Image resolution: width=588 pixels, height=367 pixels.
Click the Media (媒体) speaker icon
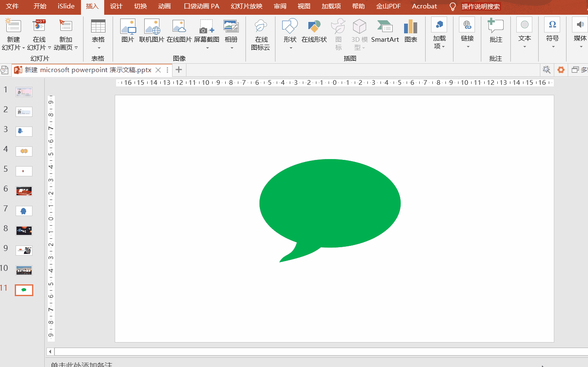(x=580, y=25)
